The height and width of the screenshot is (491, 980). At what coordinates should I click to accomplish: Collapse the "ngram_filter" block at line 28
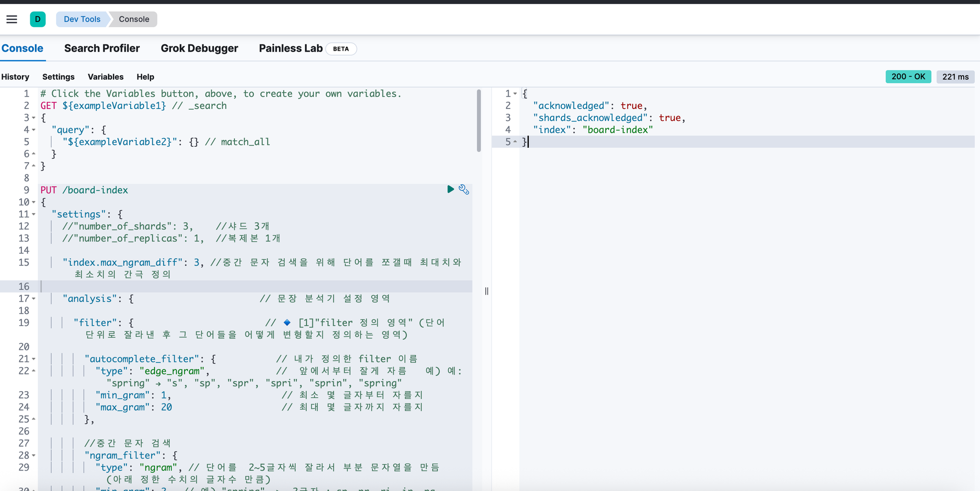[x=33, y=455]
